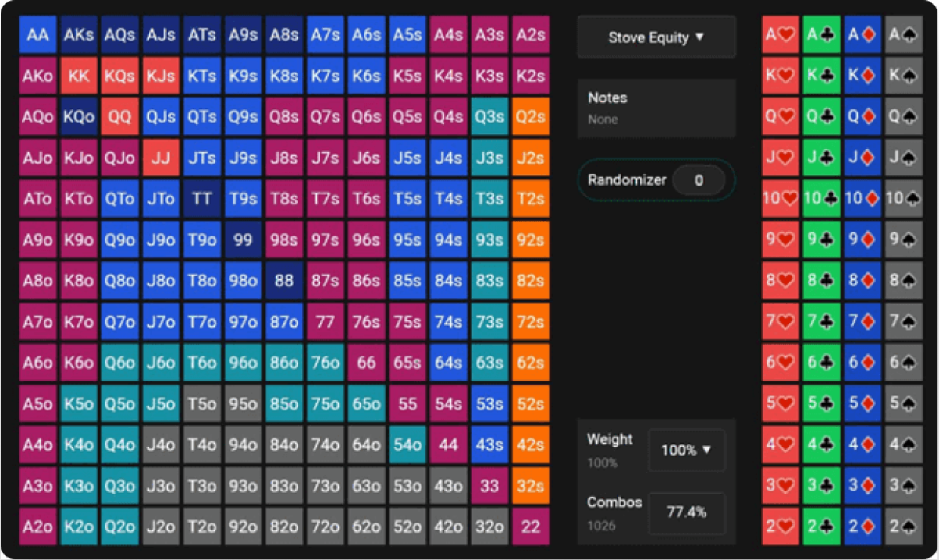Select the 44 hand cell
Image resolution: width=939 pixels, height=560 pixels.
pyautogui.click(x=449, y=445)
